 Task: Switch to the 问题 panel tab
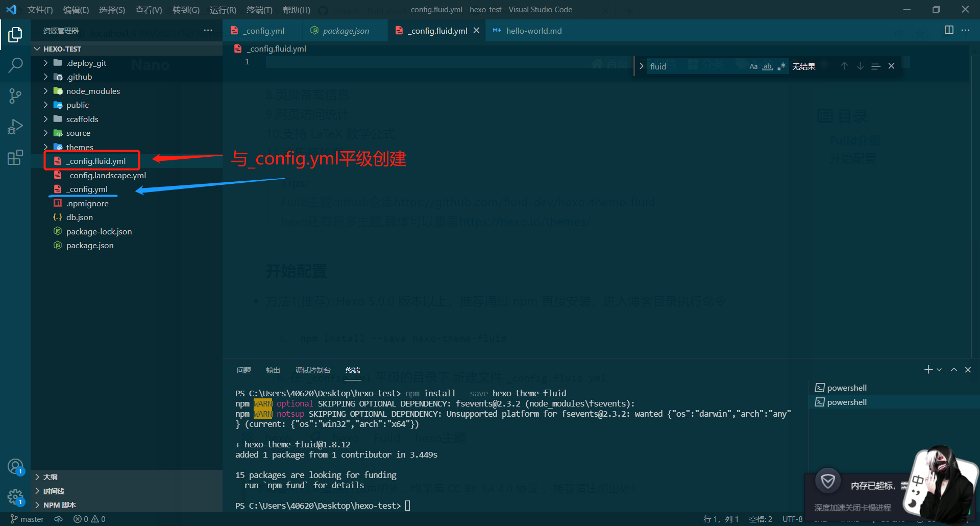(243, 370)
